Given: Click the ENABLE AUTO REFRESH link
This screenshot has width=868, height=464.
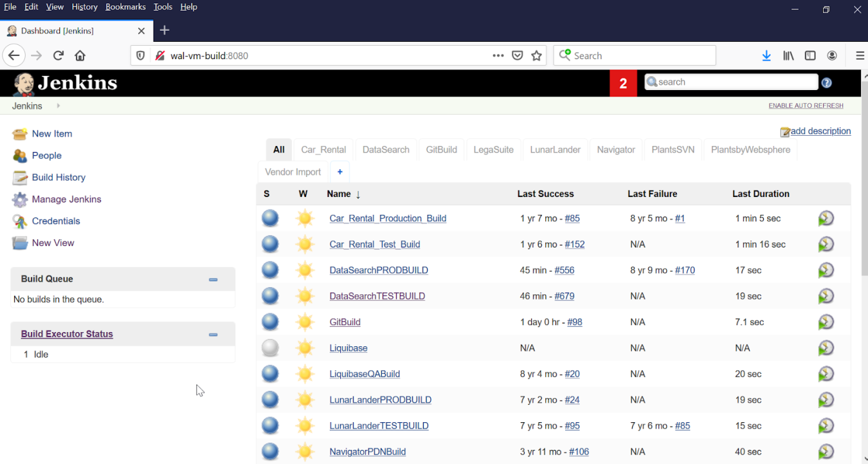Looking at the screenshot, I should 806,105.
